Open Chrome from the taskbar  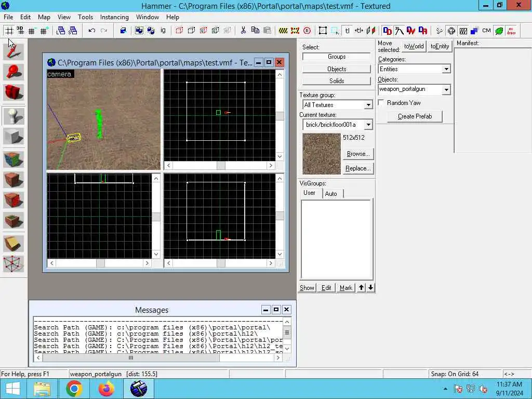(x=74, y=389)
